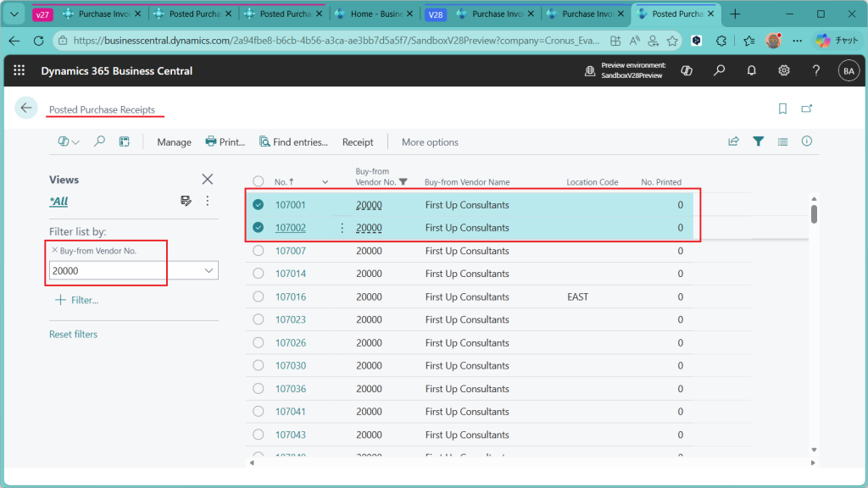Click More options in the action bar

(430, 142)
